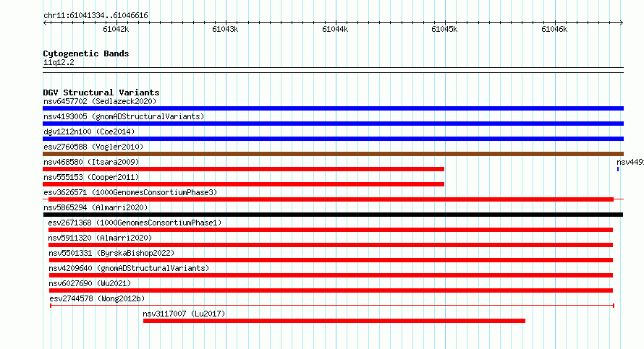Select the red bar under esv2671368
Viewport: 644px width, 349px height.
(x=331, y=230)
